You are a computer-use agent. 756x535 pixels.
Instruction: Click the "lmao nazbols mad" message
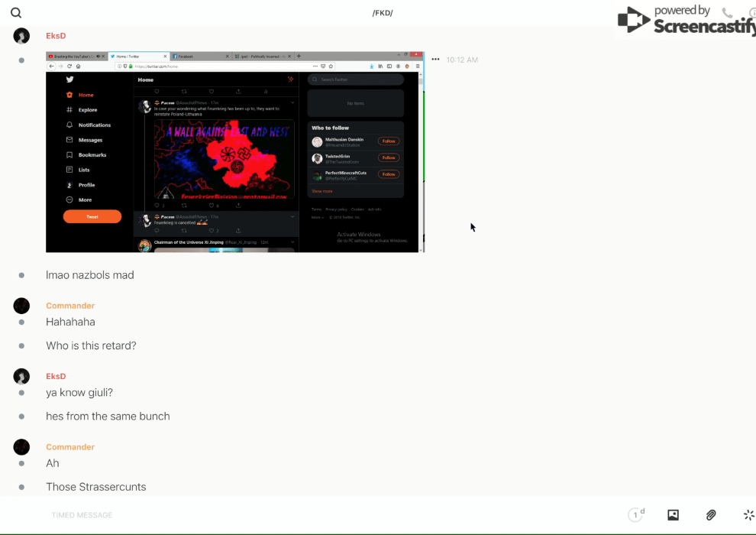[90, 275]
